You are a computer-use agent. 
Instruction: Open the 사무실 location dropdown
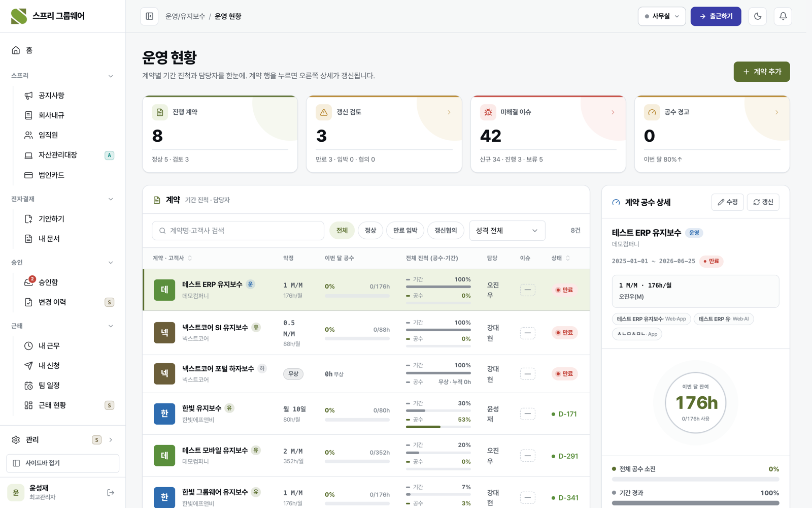tap(662, 16)
